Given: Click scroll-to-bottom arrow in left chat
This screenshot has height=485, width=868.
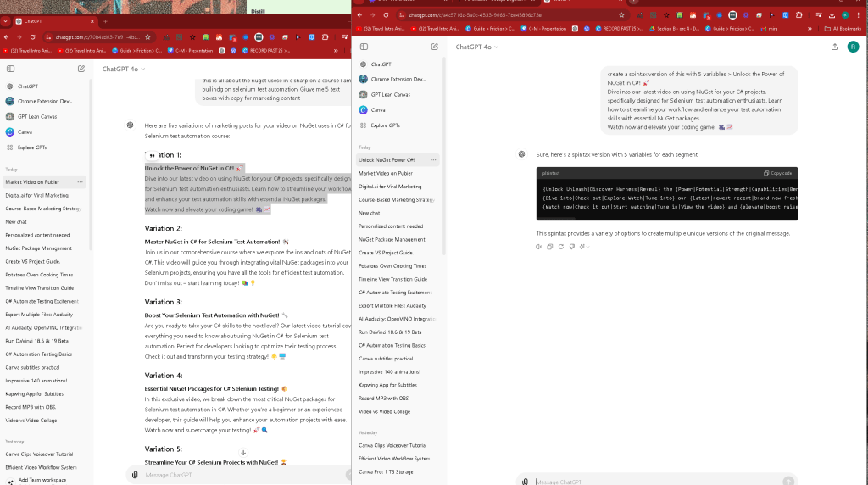Looking at the screenshot, I should (x=243, y=452).
